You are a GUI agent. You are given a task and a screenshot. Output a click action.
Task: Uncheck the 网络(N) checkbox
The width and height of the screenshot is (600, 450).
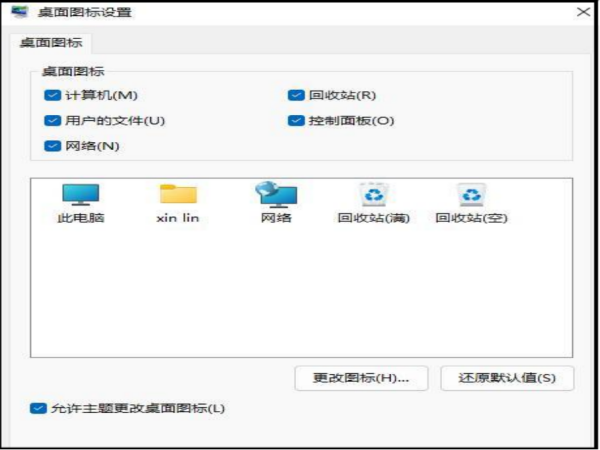52,146
